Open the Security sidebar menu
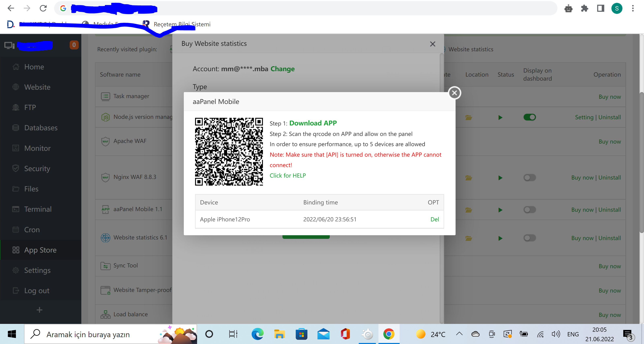The image size is (644, 344). coord(37,168)
